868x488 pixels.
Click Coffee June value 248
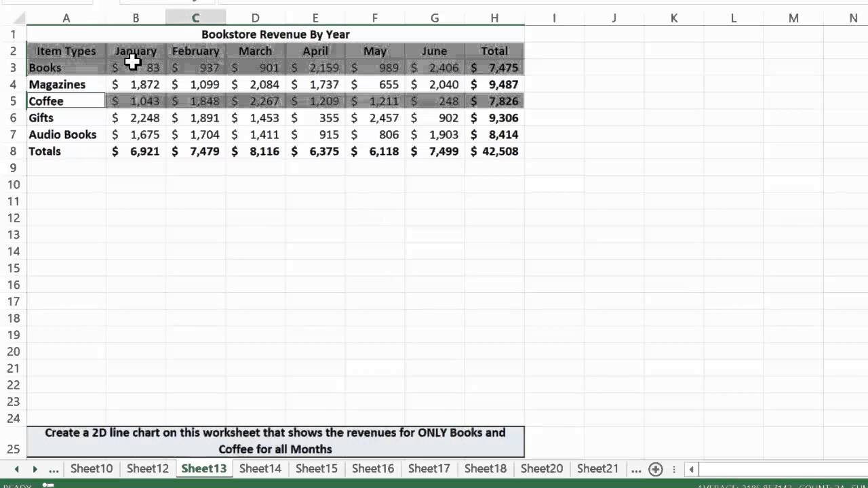(x=435, y=101)
